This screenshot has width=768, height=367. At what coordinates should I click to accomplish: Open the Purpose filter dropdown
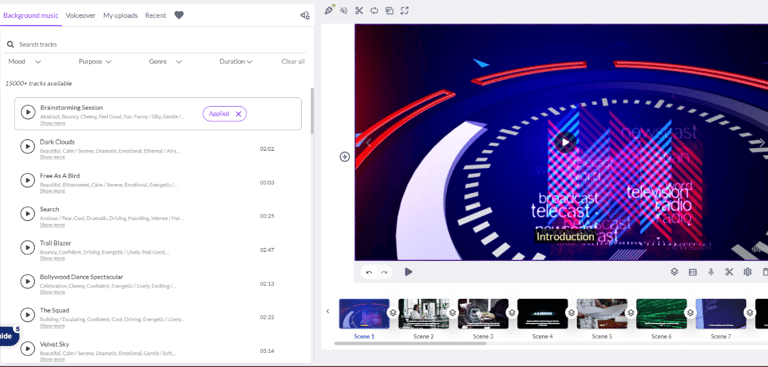(95, 62)
